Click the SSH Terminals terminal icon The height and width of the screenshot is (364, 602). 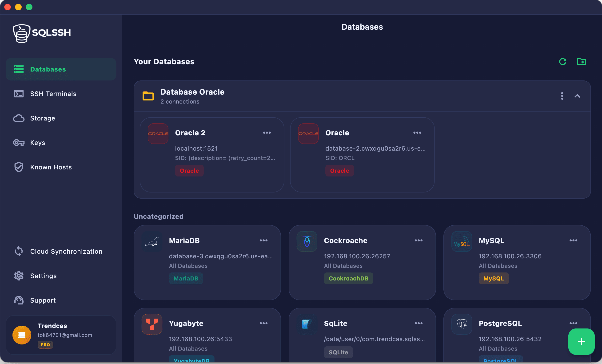point(19,94)
